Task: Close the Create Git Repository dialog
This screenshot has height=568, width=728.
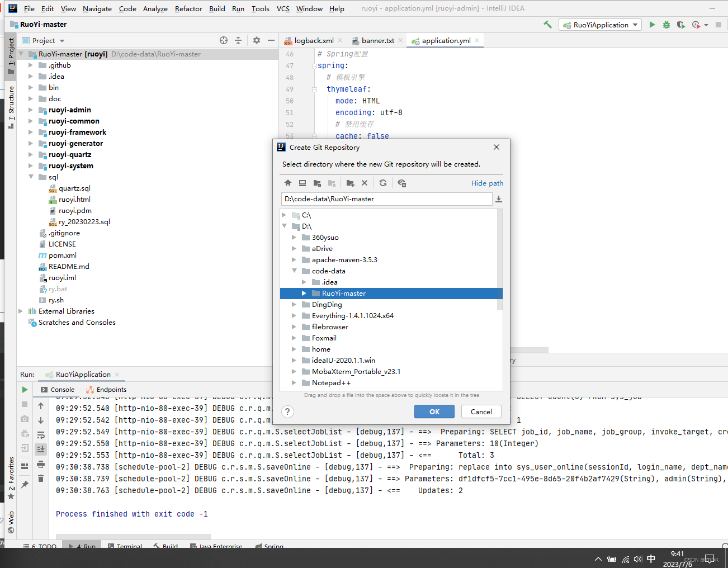Action: tap(497, 147)
